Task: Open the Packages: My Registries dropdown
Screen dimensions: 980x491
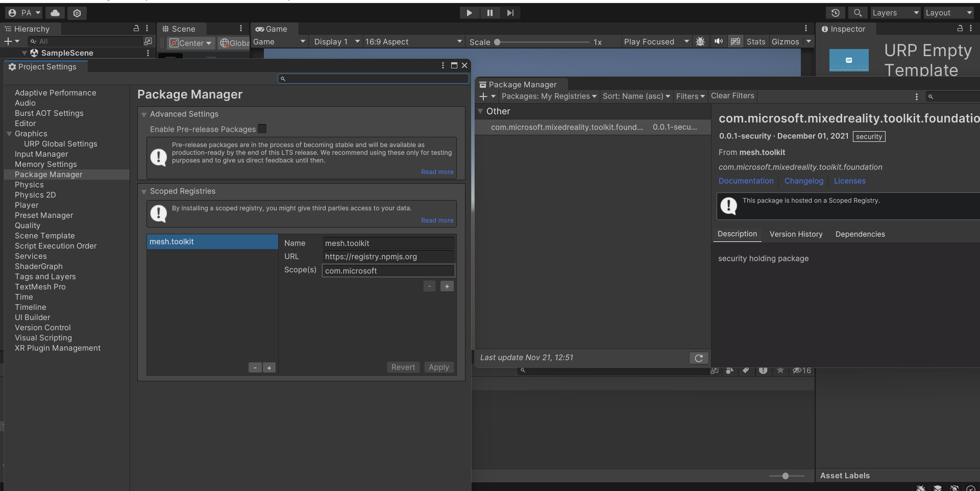Action: (548, 96)
